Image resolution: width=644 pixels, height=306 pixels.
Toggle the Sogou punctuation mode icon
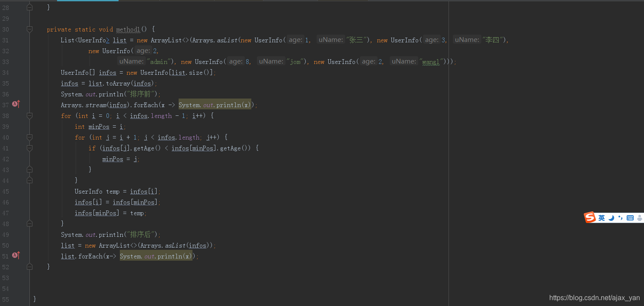click(621, 218)
